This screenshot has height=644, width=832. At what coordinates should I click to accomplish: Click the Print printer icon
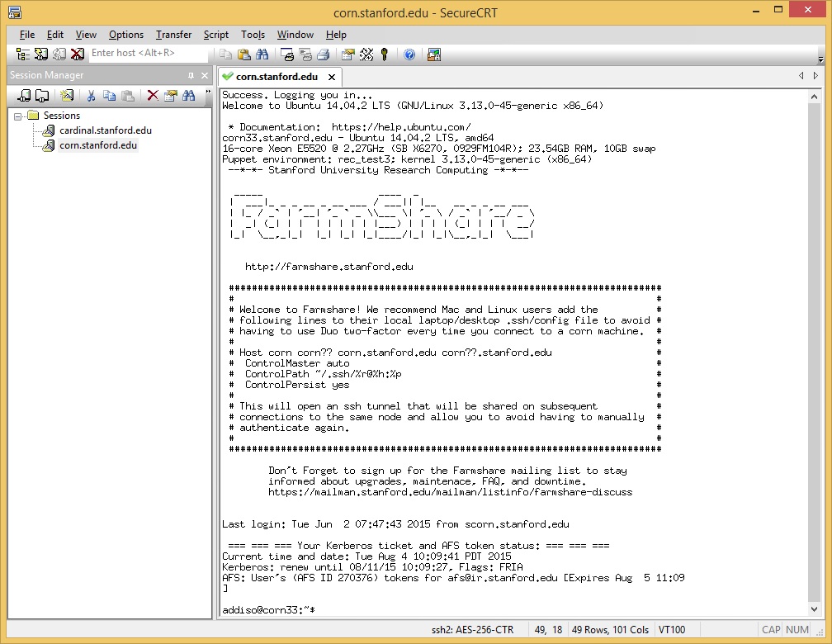click(x=323, y=54)
